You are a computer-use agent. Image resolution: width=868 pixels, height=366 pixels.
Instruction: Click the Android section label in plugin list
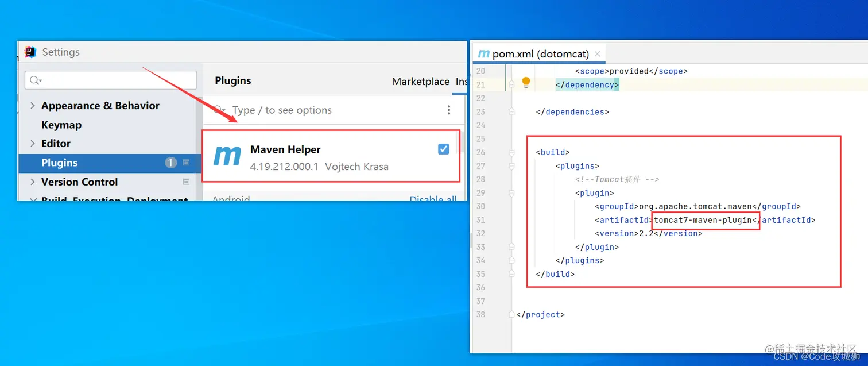pos(231,198)
